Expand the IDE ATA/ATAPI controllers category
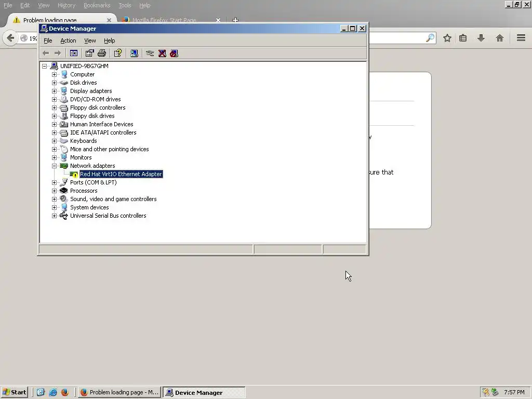 [x=54, y=132]
